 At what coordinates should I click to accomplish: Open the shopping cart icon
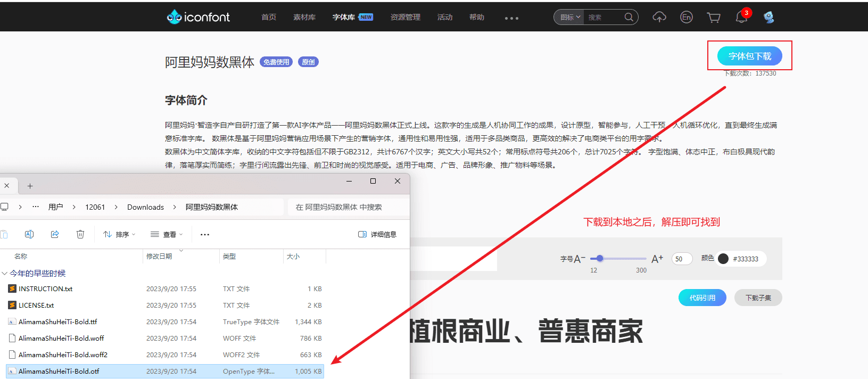(x=714, y=18)
